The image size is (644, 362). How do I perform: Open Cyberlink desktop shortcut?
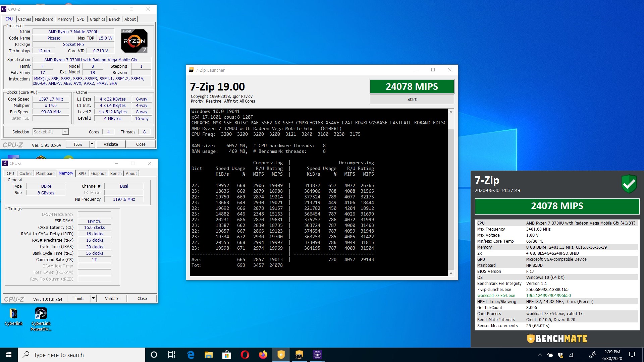(13, 317)
